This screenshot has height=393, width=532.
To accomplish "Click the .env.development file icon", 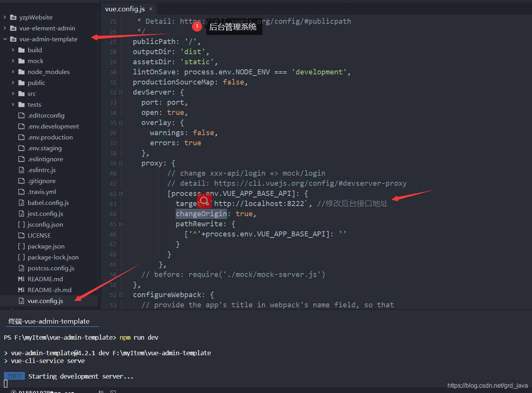I will [x=21, y=127].
